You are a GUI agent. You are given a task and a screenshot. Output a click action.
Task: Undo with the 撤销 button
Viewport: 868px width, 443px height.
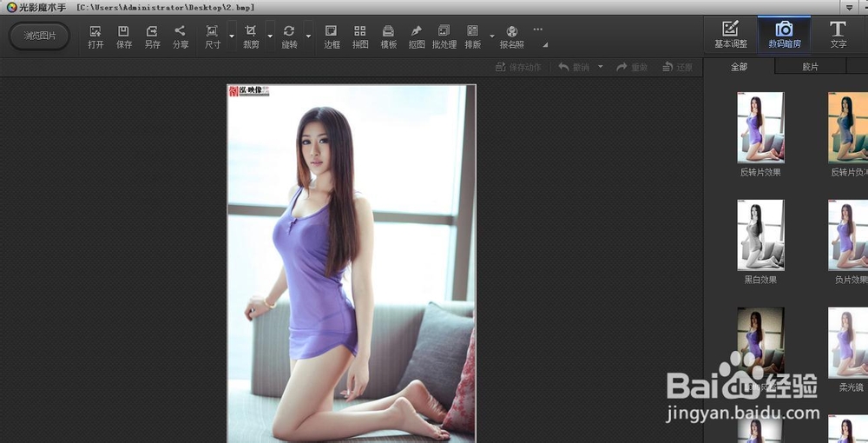573,67
